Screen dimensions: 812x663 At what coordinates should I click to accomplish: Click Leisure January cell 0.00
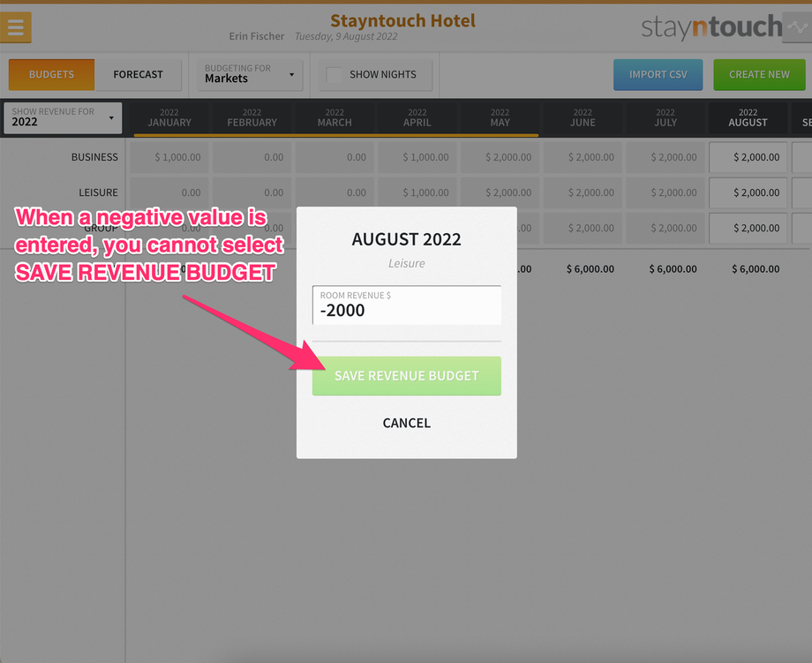point(169,192)
